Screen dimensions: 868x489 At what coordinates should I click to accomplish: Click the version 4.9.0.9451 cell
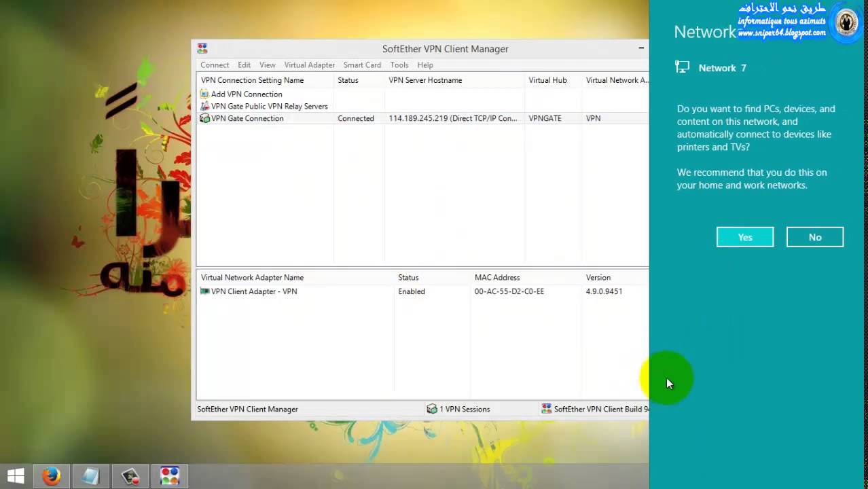[x=604, y=291]
